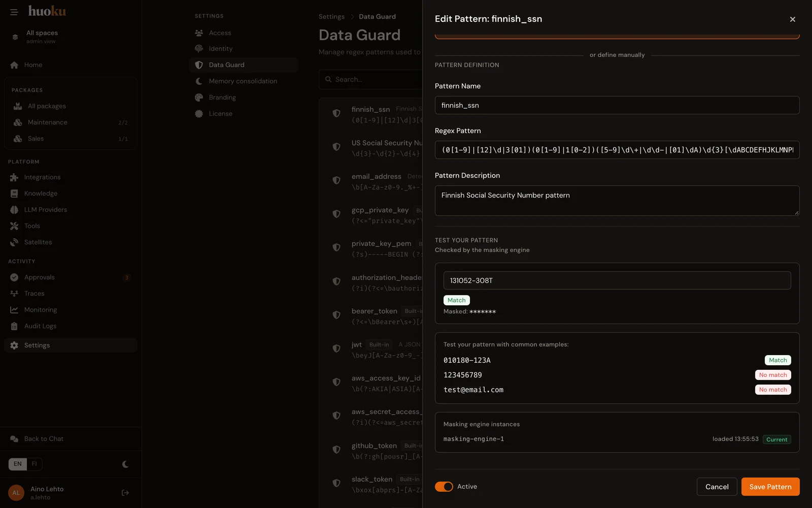The height and width of the screenshot is (508, 812).
Task: Open Identity settings section
Action: 244,49
